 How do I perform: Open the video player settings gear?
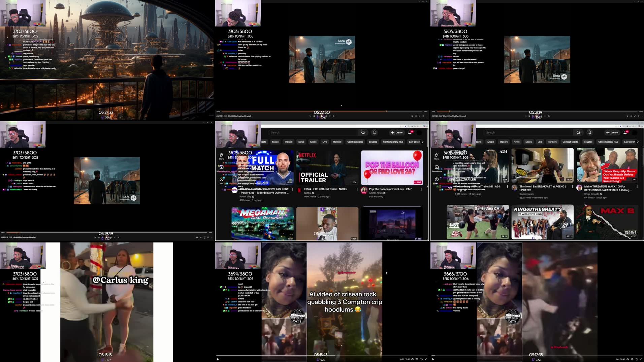(417, 359)
